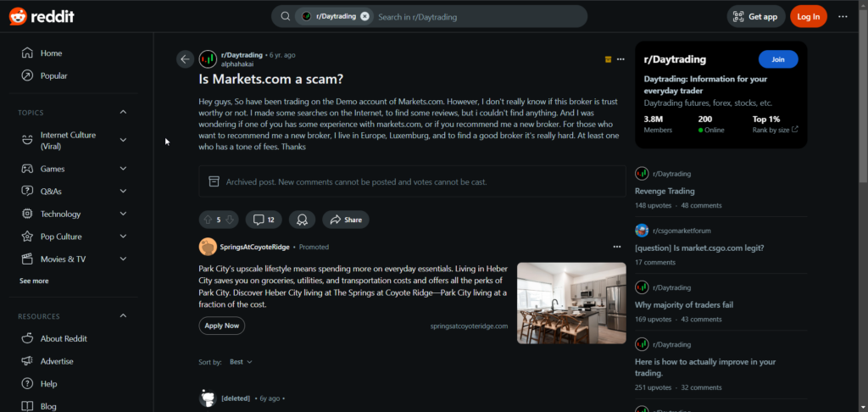Image resolution: width=868 pixels, height=412 pixels.
Task: Open the comments icon showing 12
Action: [x=264, y=220]
